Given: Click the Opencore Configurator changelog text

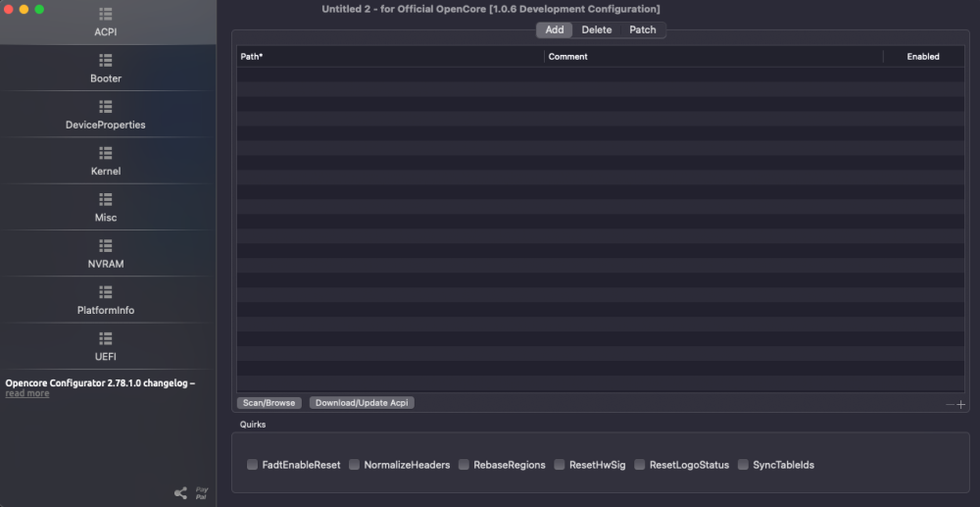Looking at the screenshot, I should pos(100,382).
